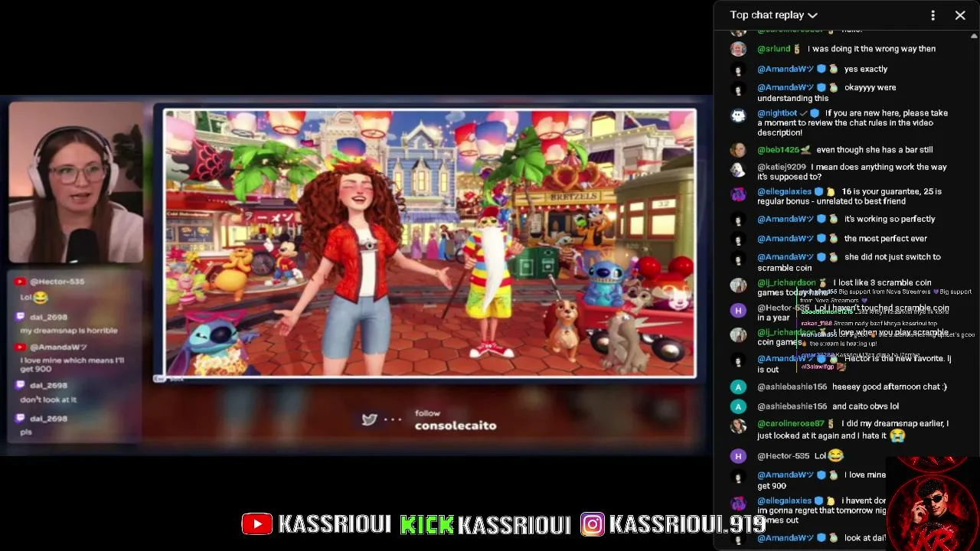Open the chat three-dot options menu
The height and width of the screenshot is (551, 980).
coord(933,15)
